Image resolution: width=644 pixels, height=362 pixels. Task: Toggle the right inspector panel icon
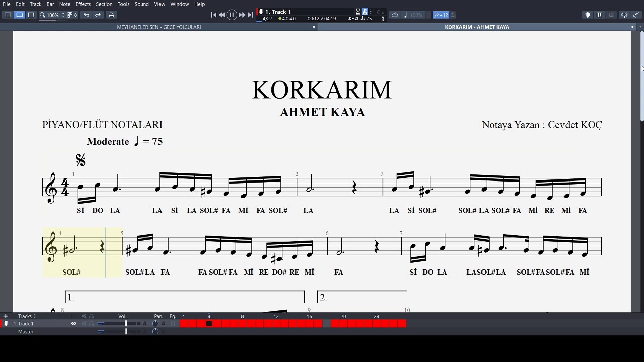click(x=31, y=15)
